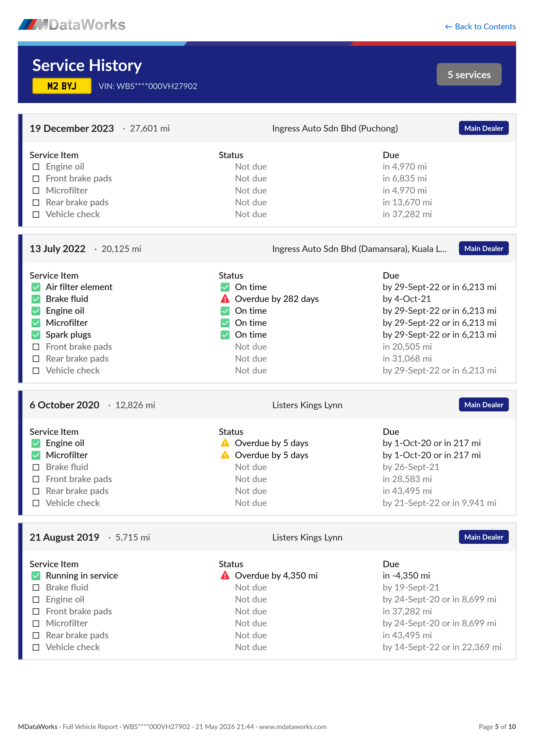Toggle checked Spark plugs checkbox

pyautogui.click(x=36, y=335)
